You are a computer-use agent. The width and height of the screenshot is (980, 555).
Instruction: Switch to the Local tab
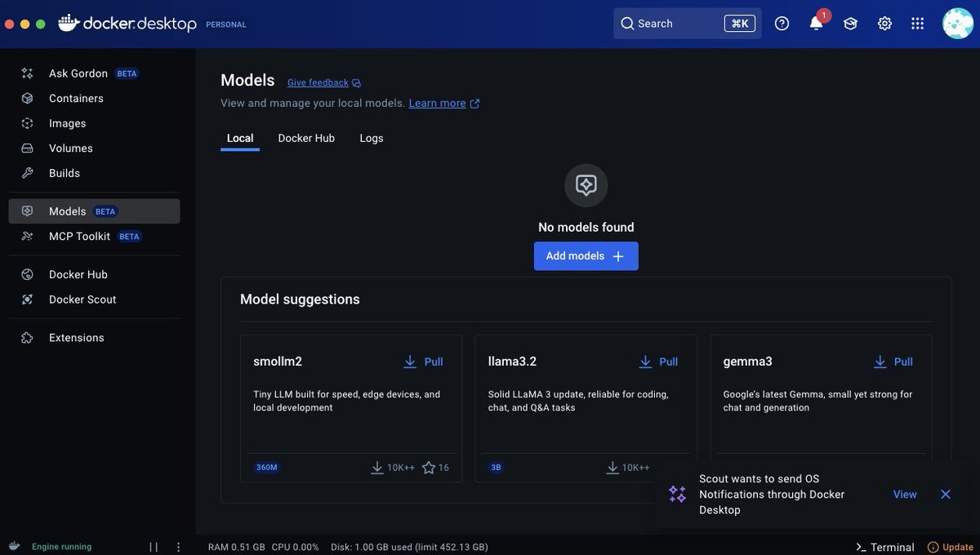tap(240, 139)
